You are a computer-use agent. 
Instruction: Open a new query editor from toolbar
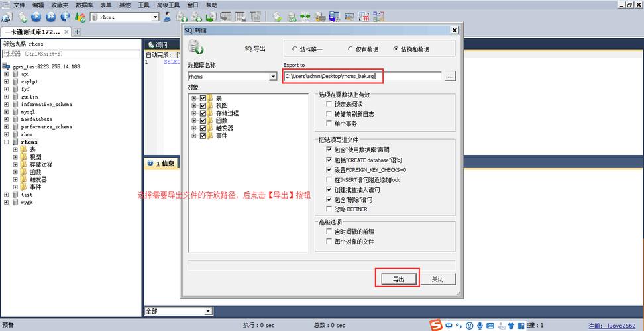[22, 17]
